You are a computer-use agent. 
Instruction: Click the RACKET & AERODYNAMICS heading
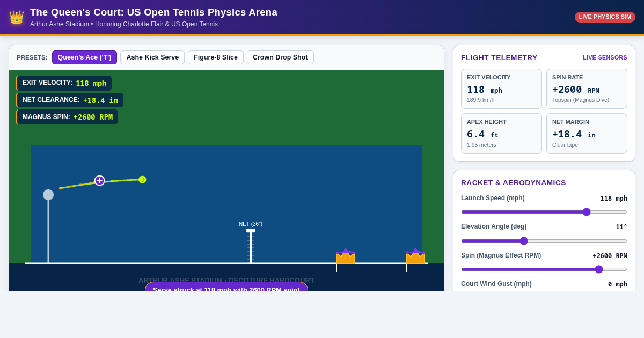pos(514,182)
